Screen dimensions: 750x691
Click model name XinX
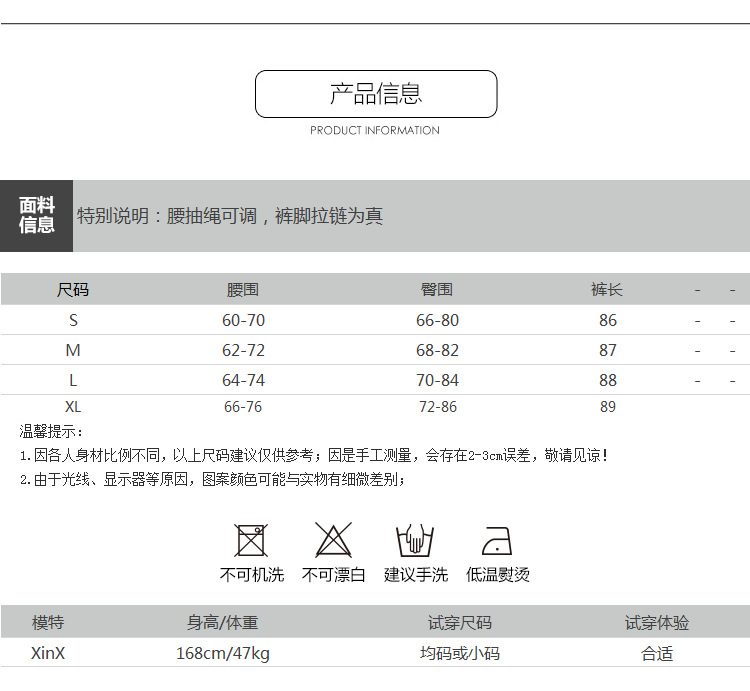click(x=48, y=653)
